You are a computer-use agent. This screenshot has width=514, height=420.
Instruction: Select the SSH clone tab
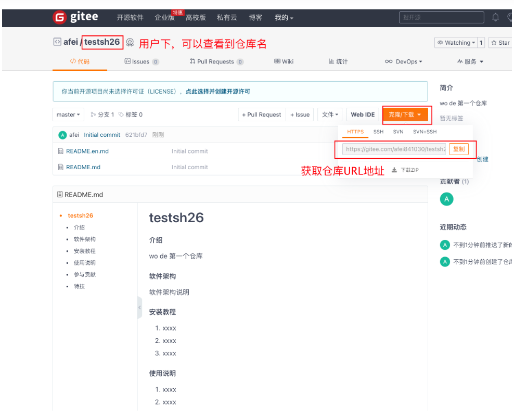tap(378, 132)
